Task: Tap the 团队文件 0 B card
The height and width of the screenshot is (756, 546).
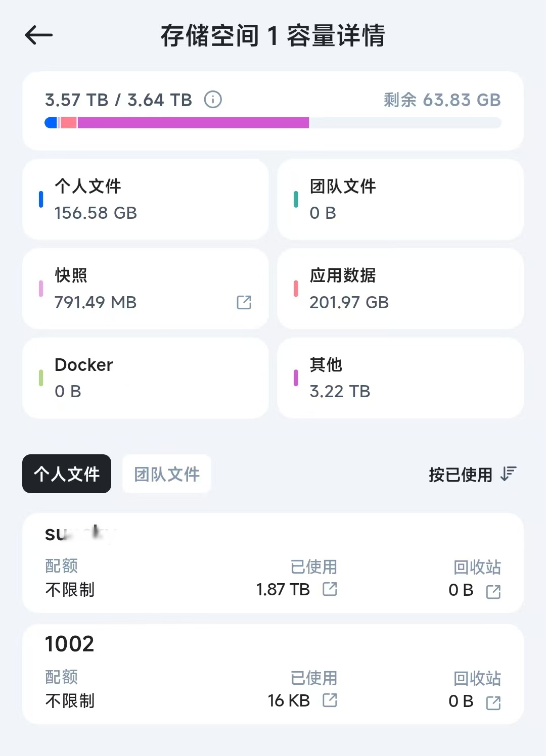Action: point(400,200)
